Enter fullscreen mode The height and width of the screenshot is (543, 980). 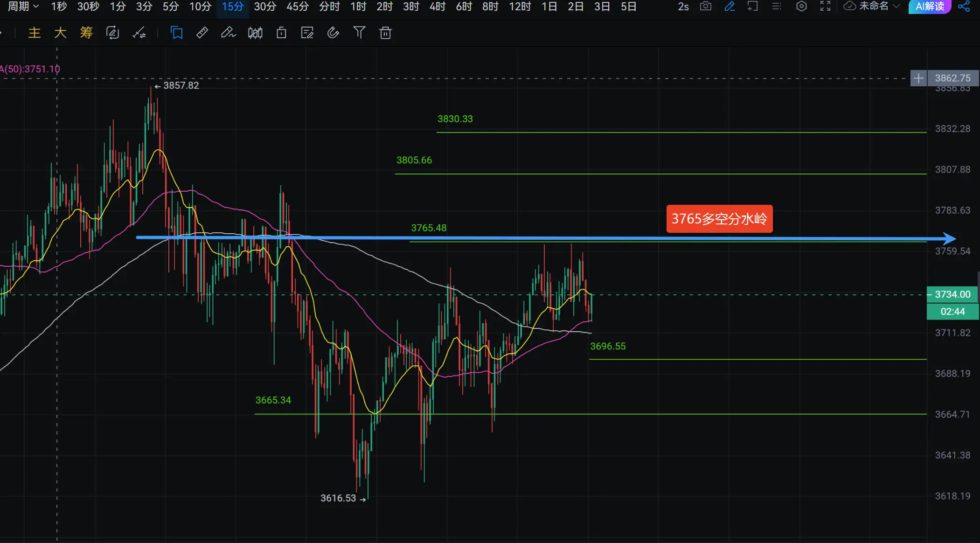click(825, 6)
